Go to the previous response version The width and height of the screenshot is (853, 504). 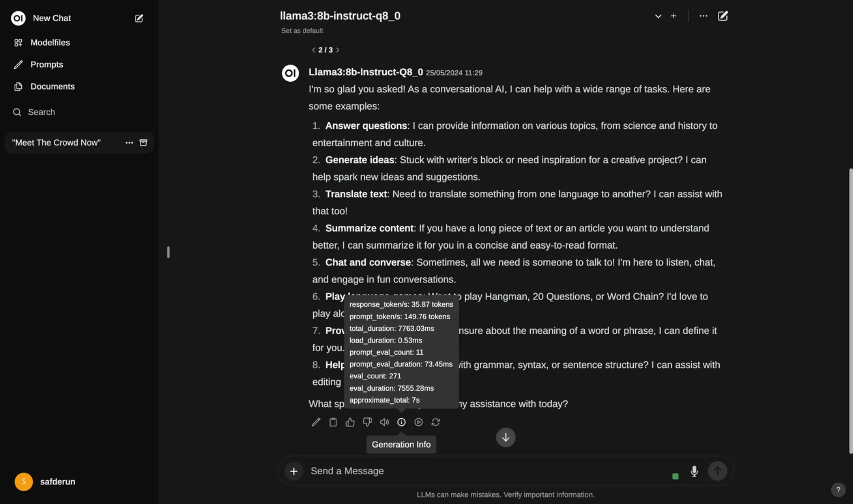(x=313, y=50)
